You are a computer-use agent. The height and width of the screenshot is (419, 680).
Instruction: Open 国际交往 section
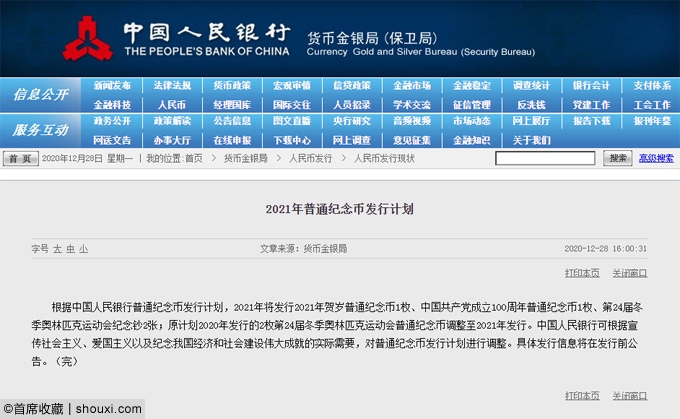[x=292, y=105]
